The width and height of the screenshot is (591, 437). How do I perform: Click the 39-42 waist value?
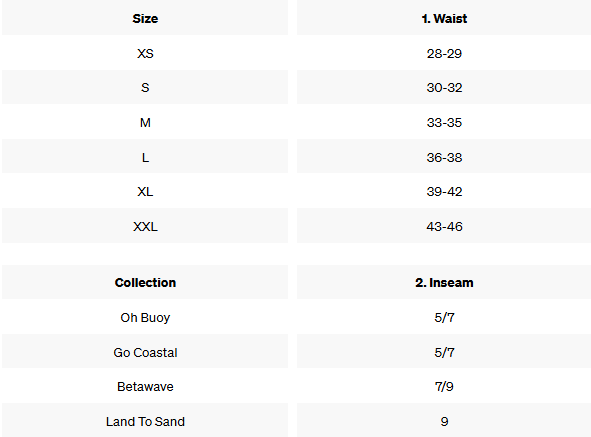[x=444, y=192]
